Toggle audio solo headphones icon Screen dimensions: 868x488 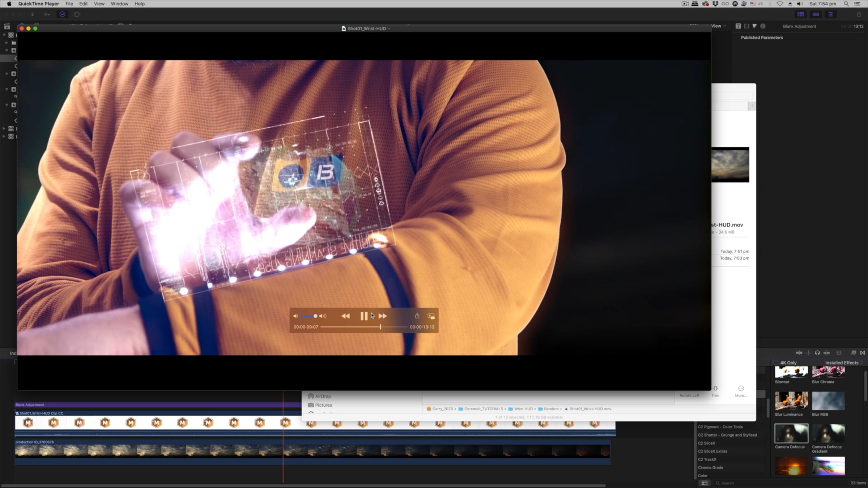[817, 353]
